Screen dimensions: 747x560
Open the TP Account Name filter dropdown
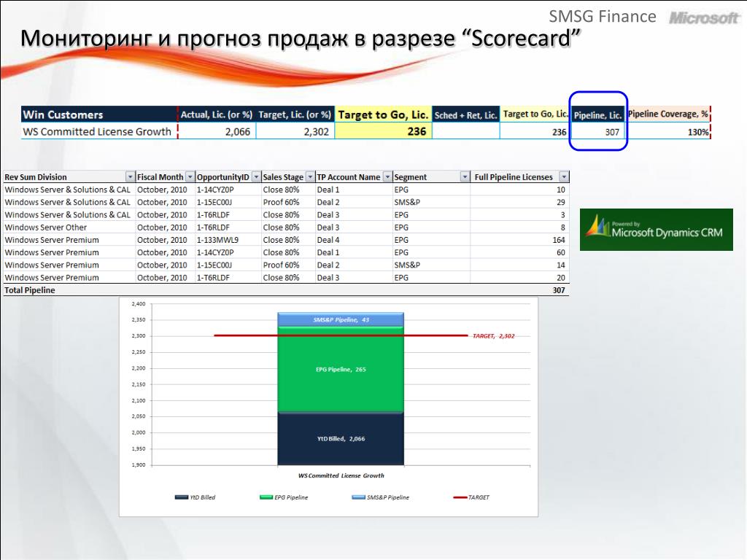click(387, 176)
